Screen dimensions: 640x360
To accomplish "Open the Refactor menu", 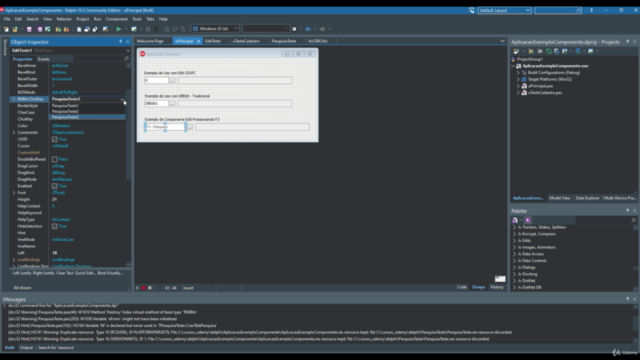I will [x=64, y=19].
